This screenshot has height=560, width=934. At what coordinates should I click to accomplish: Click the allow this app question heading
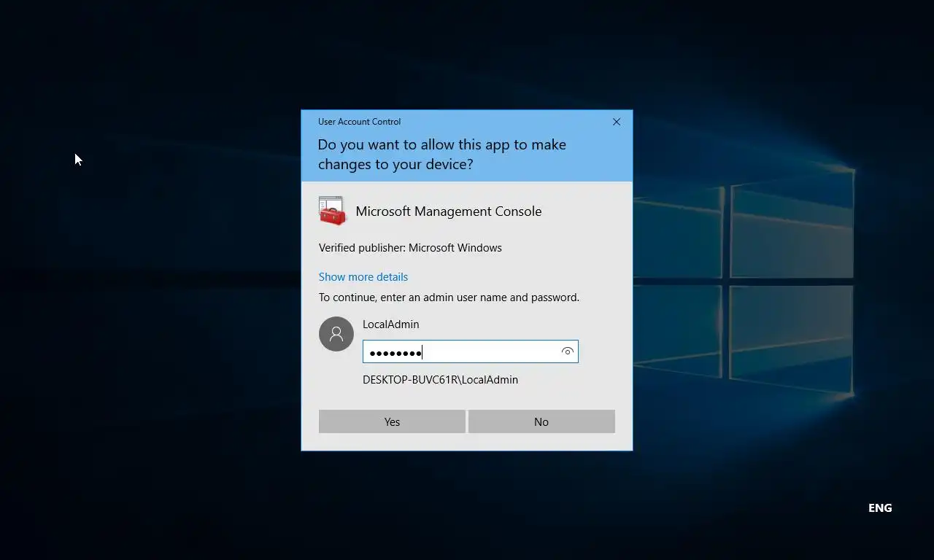442,154
